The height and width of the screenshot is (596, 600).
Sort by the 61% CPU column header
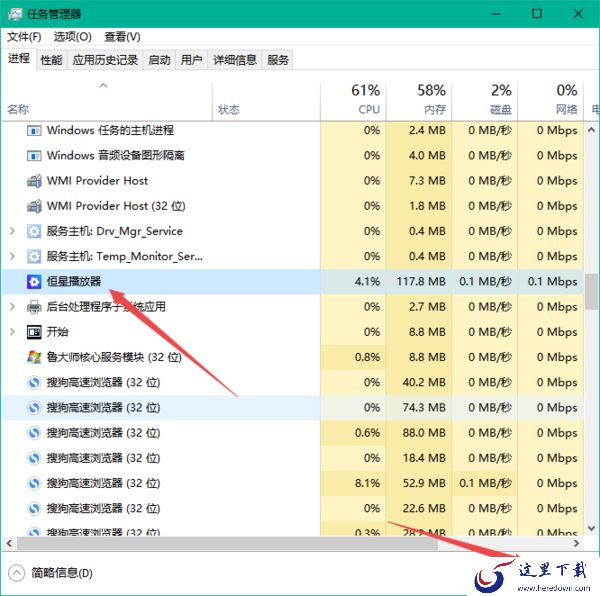click(353, 100)
